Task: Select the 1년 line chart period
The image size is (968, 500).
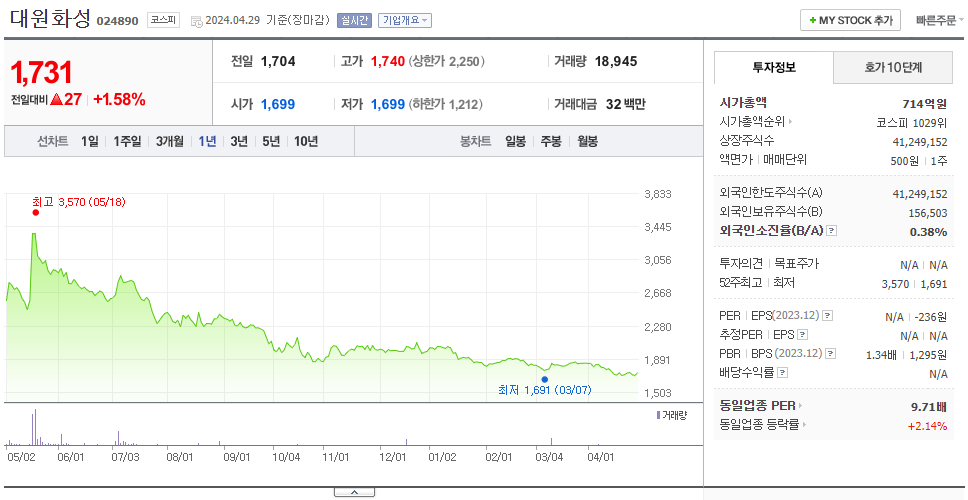Action: [207, 141]
